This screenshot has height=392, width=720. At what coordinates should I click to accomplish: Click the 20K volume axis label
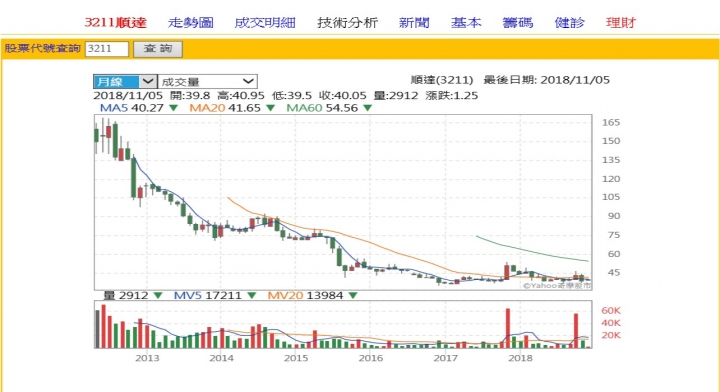tap(611, 336)
